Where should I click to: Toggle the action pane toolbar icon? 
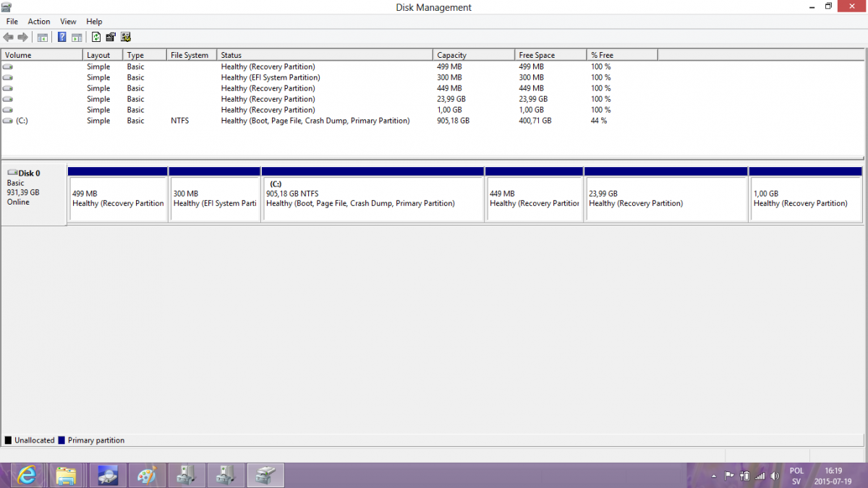click(76, 37)
